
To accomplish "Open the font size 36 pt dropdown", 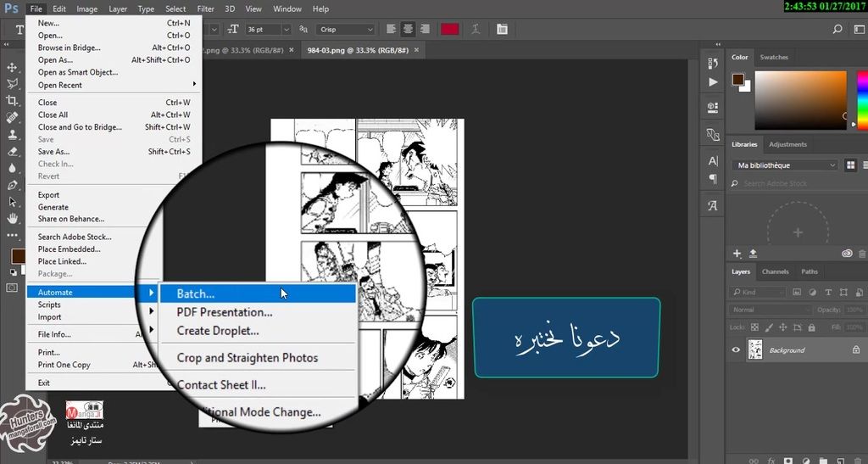I will [x=286, y=30].
